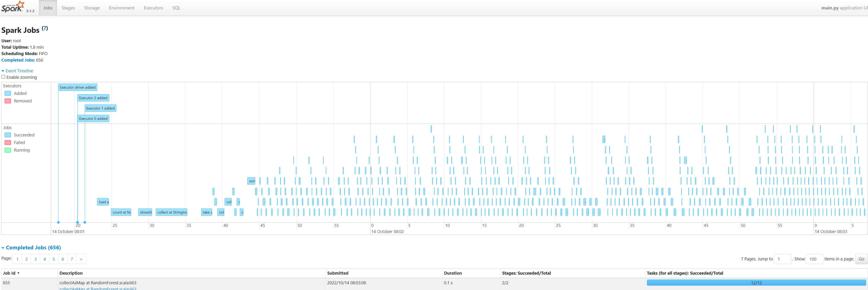868x290 pixels.
Task: Collapse the Completed Jobs (656) section
Action: pos(33,248)
